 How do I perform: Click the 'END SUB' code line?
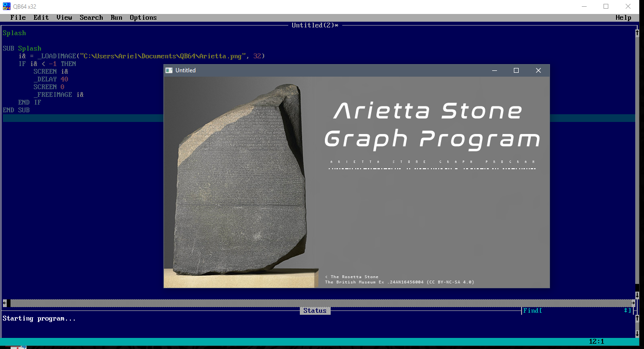(x=16, y=110)
